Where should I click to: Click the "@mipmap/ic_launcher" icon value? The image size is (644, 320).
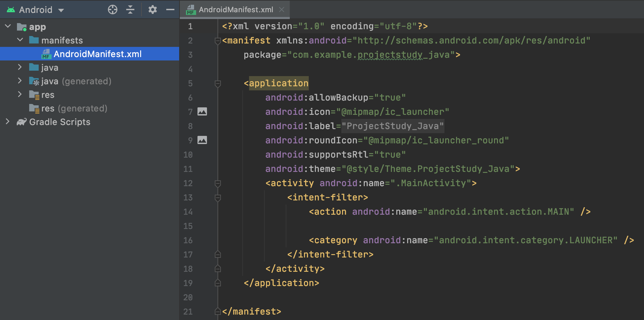393,112
